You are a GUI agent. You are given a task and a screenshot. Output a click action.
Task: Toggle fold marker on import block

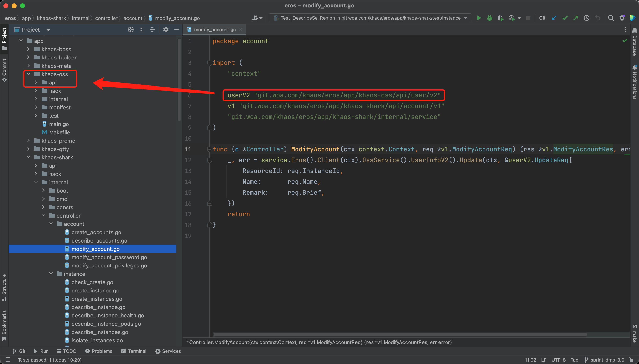(209, 63)
